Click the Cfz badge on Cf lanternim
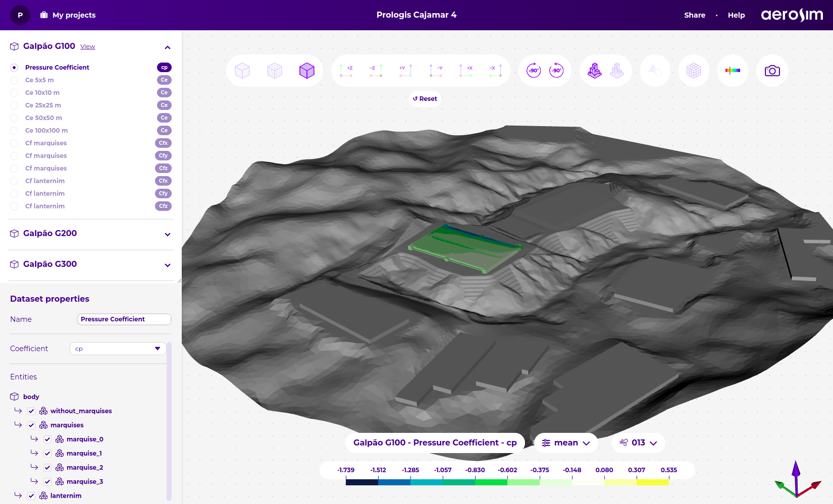The image size is (833, 504). point(163,206)
